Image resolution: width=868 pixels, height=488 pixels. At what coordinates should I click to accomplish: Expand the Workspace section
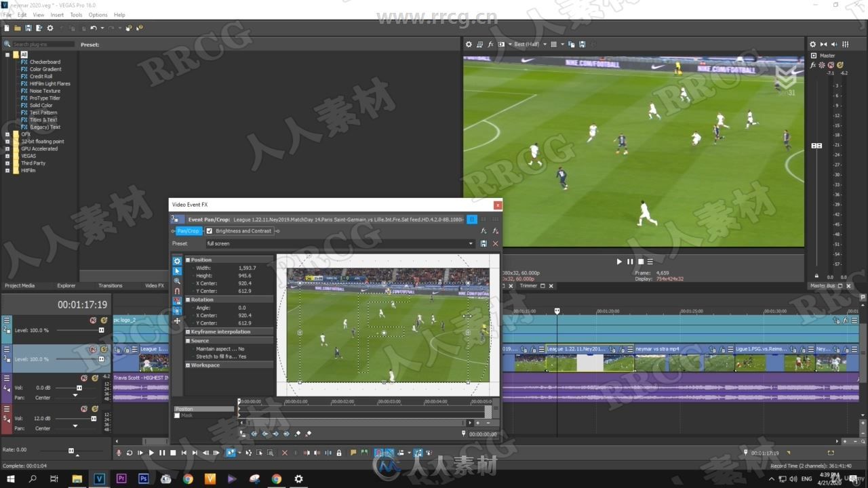pyautogui.click(x=188, y=365)
